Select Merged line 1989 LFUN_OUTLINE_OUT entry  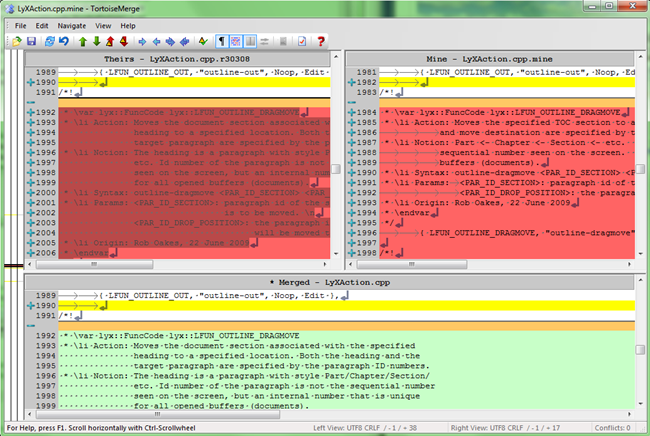click(x=347, y=296)
